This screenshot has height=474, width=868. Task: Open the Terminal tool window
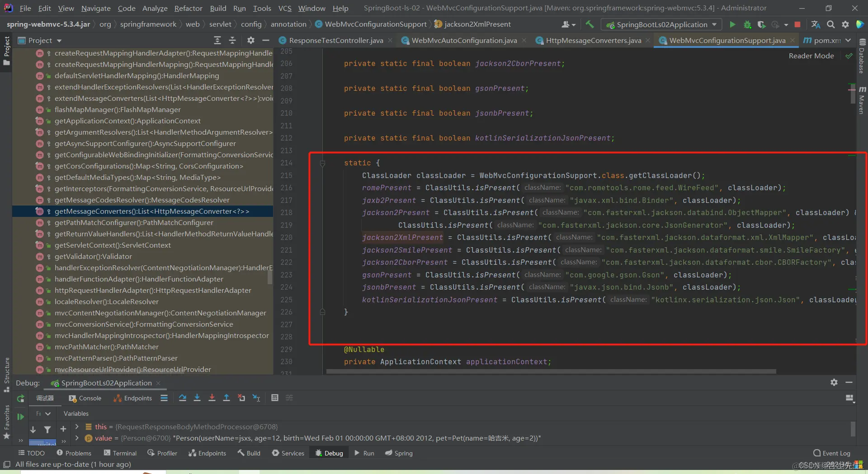[x=120, y=453]
